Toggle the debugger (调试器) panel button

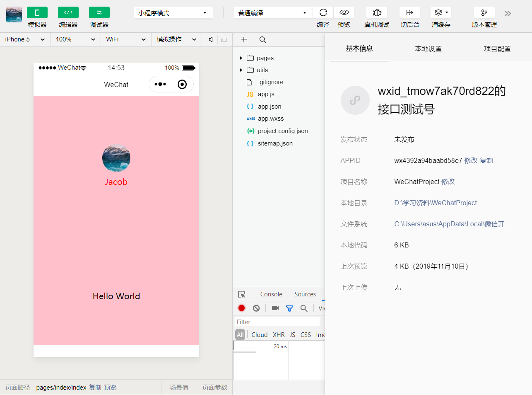point(99,12)
